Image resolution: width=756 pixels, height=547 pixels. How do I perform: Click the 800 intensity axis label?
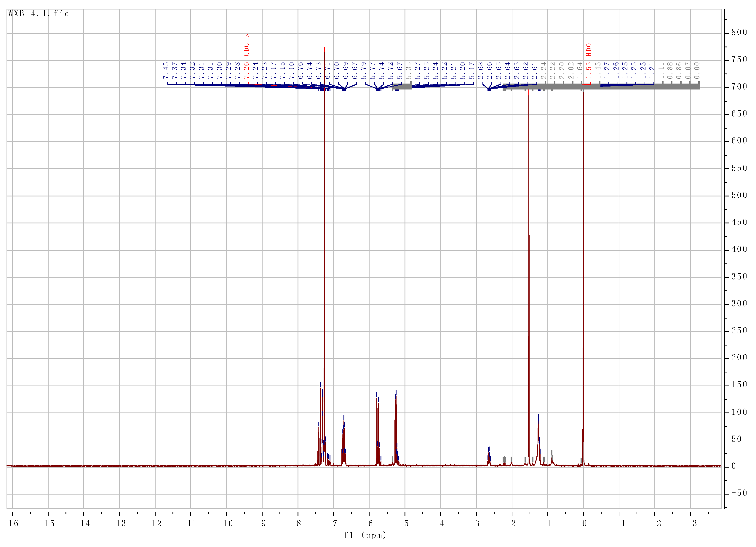point(739,32)
